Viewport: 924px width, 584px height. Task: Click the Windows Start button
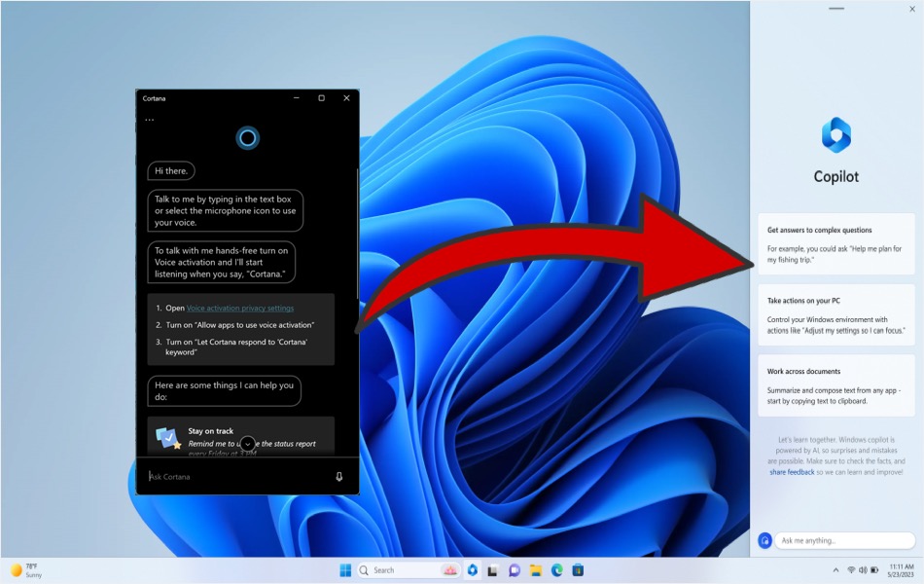[345, 569]
